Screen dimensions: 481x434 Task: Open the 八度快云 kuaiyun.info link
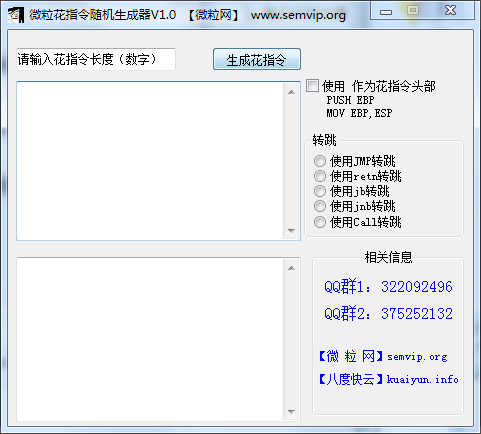coord(388,379)
